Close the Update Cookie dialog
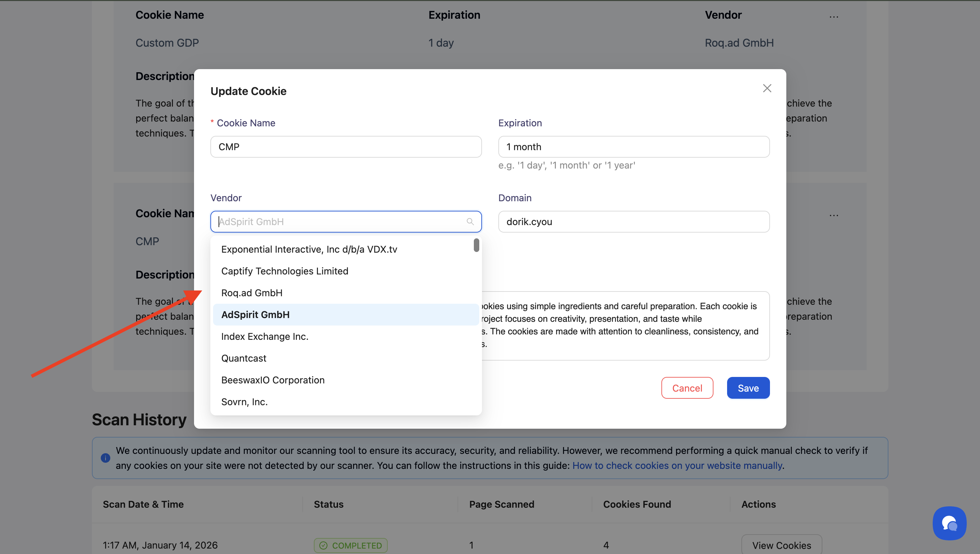Screen dimensions: 980x554 (767, 88)
